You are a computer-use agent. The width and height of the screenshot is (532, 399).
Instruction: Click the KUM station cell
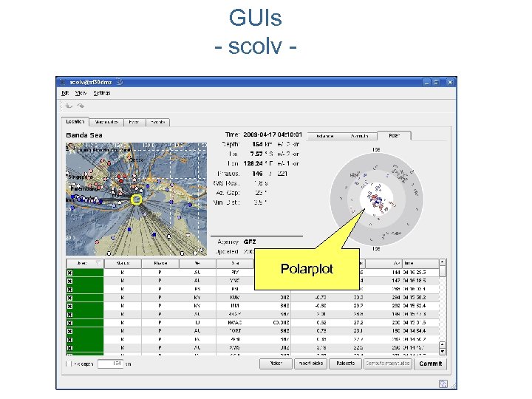(x=235, y=298)
